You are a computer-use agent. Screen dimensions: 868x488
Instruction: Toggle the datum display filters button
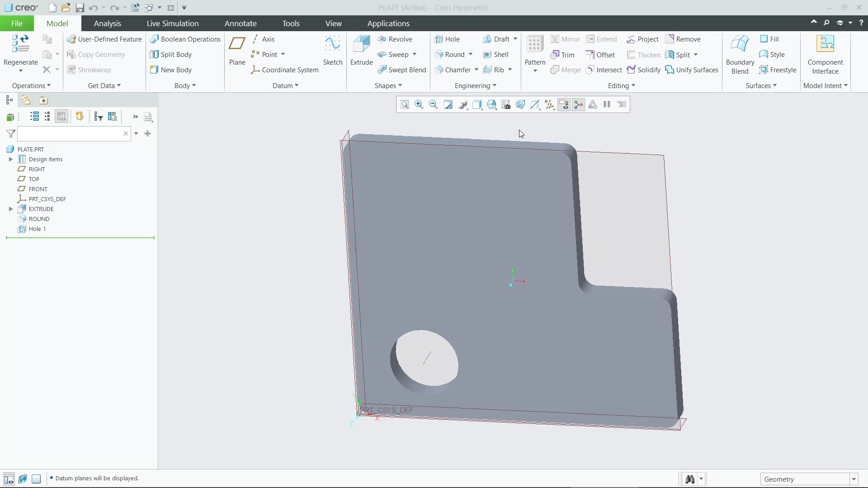[549, 105]
